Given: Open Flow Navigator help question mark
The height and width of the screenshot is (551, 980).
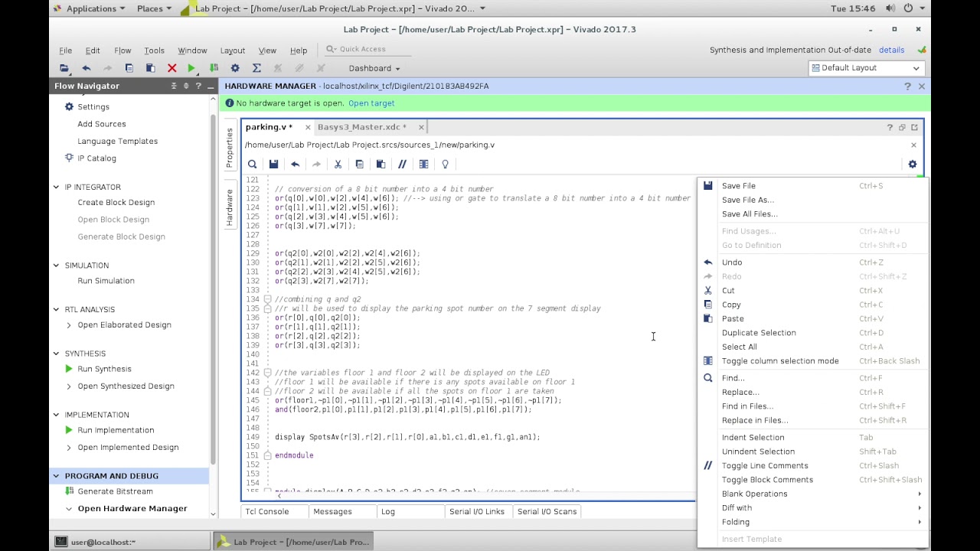Looking at the screenshot, I should [x=198, y=86].
